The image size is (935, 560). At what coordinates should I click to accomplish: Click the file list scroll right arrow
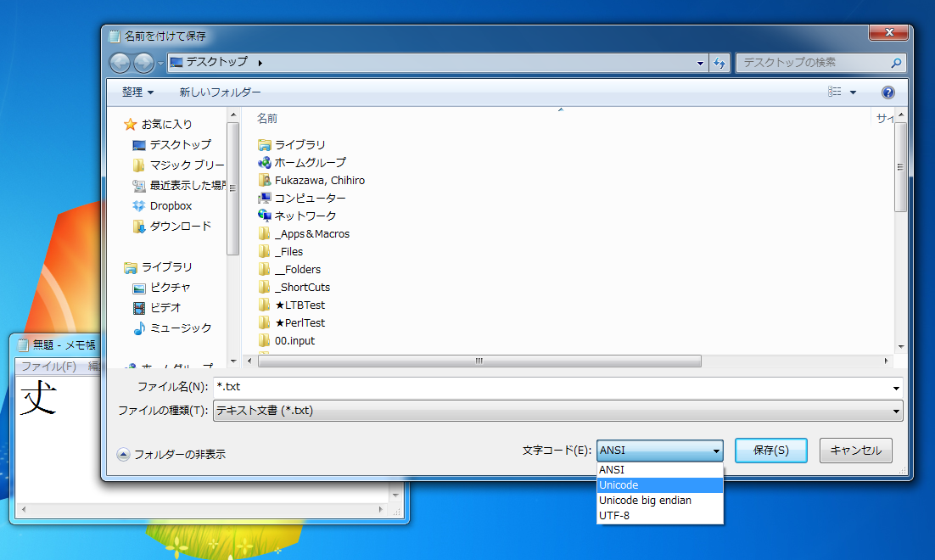tap(886, 361)
